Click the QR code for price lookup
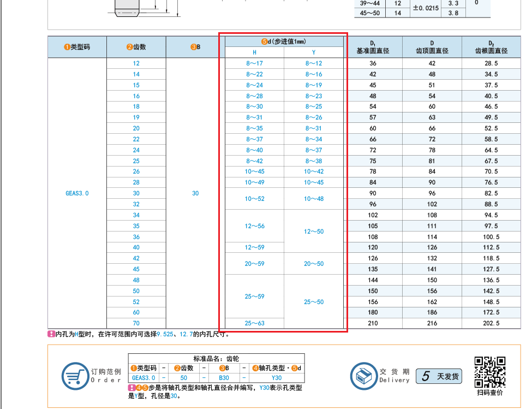The height and width of the screenshot is (409, 532). point(490,372)
